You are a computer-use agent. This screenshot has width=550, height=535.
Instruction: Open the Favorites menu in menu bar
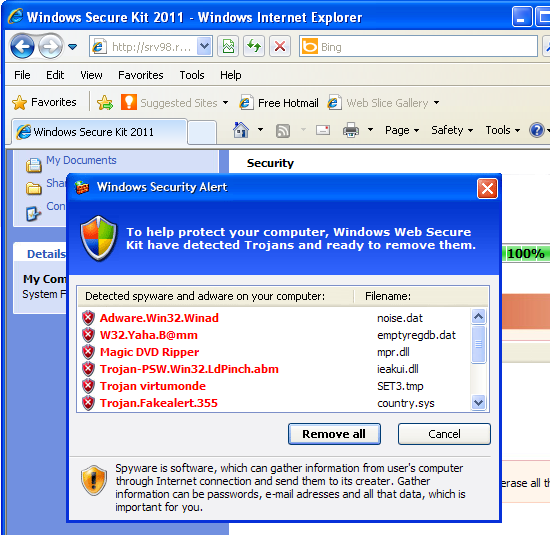coord(140,75)
